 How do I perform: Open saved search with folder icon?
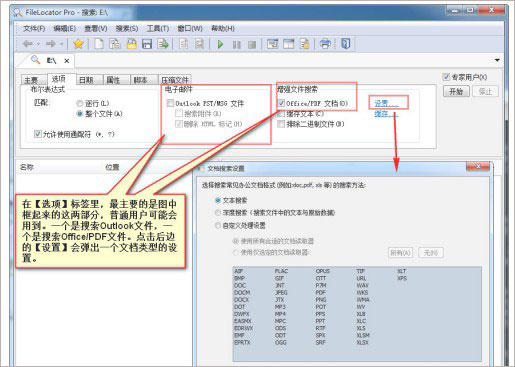132,44
